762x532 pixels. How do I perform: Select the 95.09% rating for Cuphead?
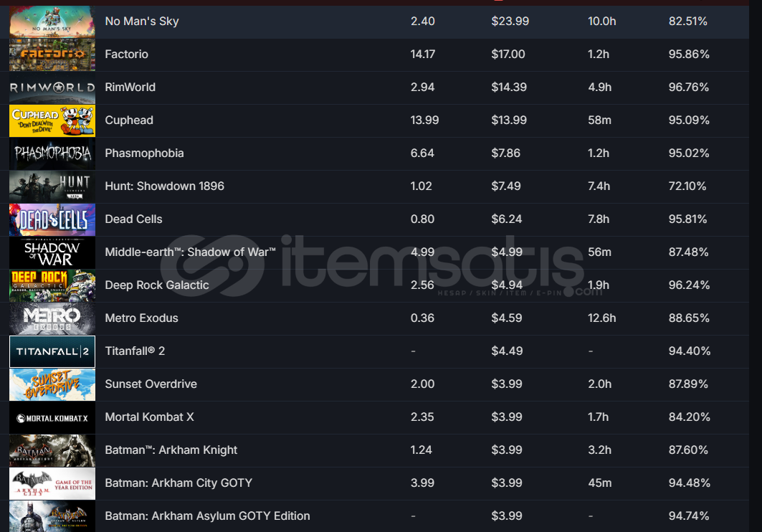pos(689,120)
